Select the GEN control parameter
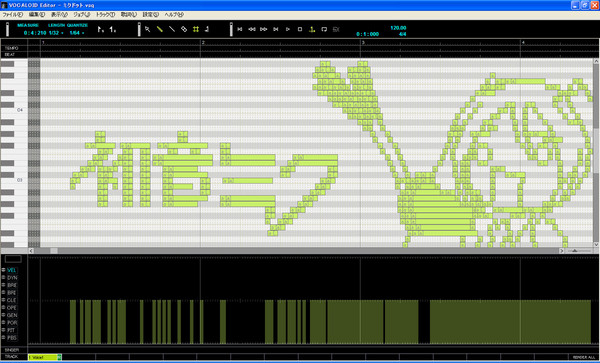600x363 pixels. pos(11,315)
